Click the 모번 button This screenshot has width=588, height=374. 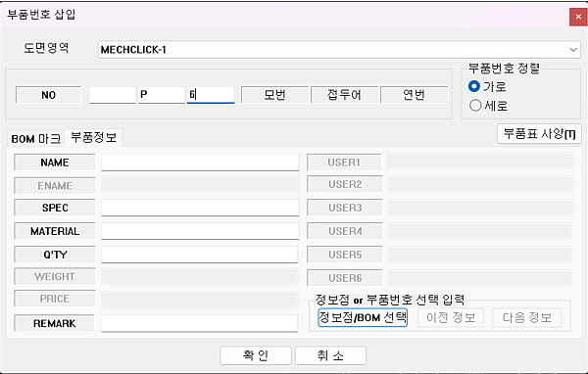pyautogui.click(x=274, y=95)
